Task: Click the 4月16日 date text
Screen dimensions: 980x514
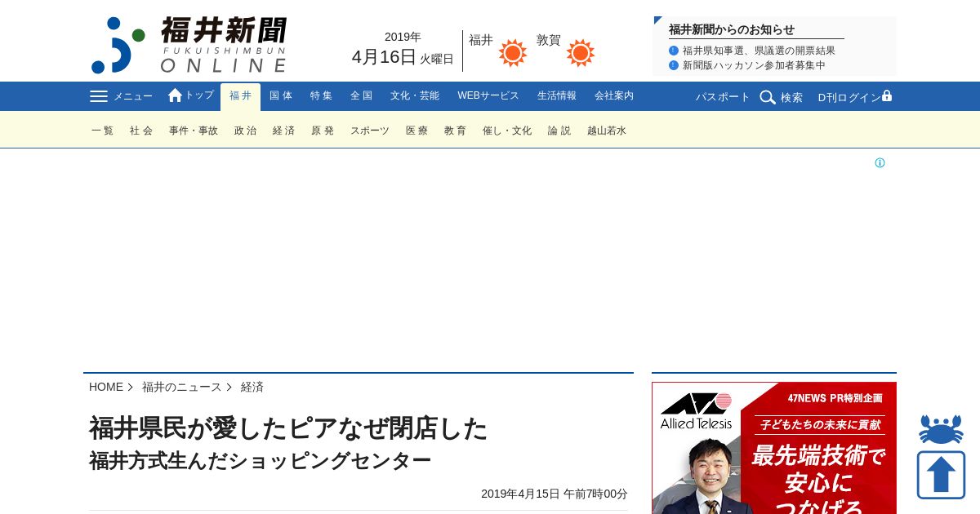Action: pos(384,57)
